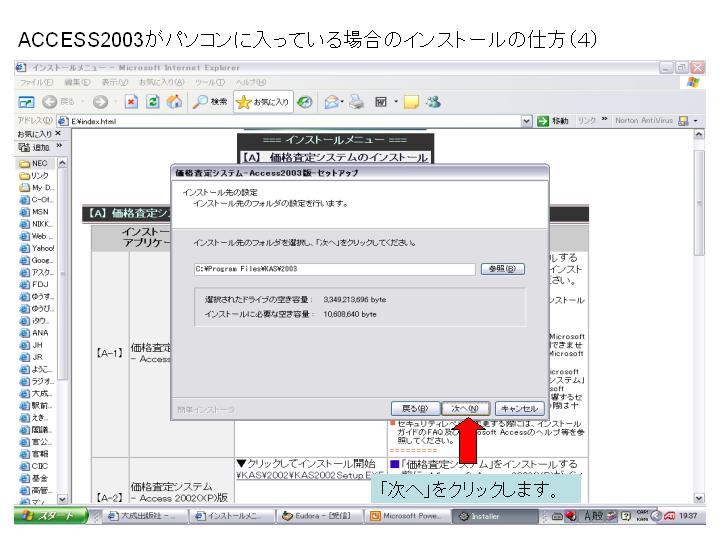Expand the address bar dropdown arrow
This screenshot has height=540, width=720.
pos(527,121)
